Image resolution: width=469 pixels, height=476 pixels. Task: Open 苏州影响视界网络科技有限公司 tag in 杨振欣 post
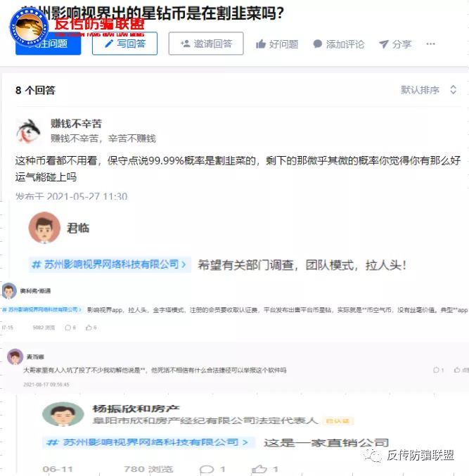click(148, 443)
